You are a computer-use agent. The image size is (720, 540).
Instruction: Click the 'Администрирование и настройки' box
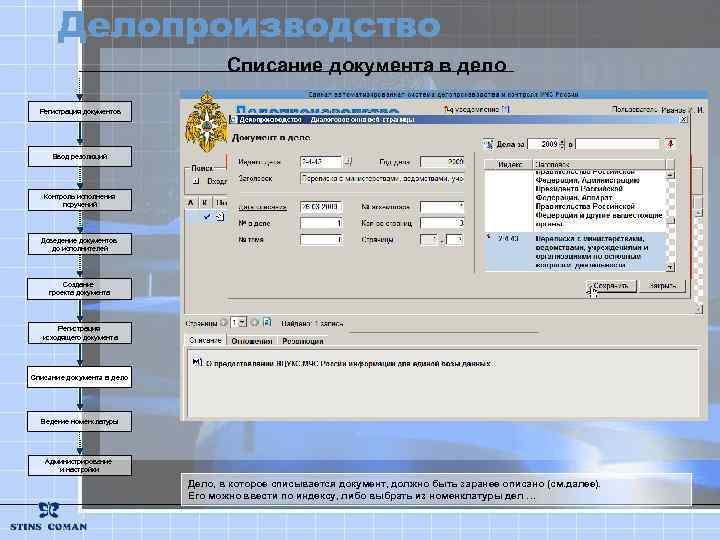click(80, 465)
